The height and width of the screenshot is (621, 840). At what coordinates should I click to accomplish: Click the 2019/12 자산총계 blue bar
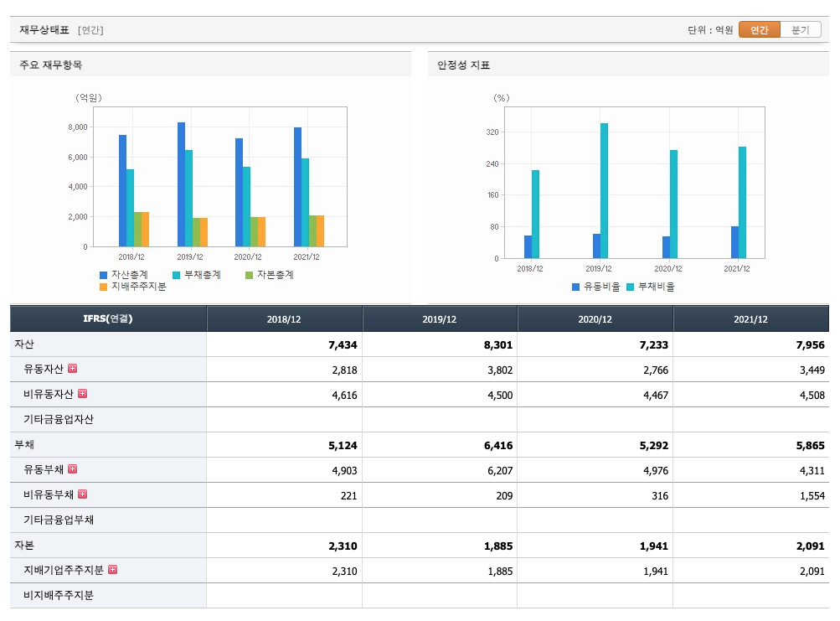point(182,184)
